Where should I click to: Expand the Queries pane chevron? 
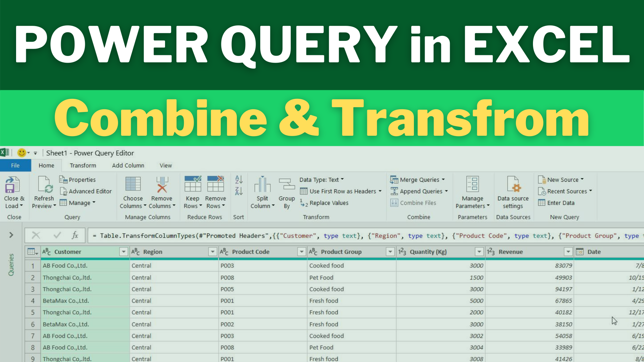coord(11,235)
